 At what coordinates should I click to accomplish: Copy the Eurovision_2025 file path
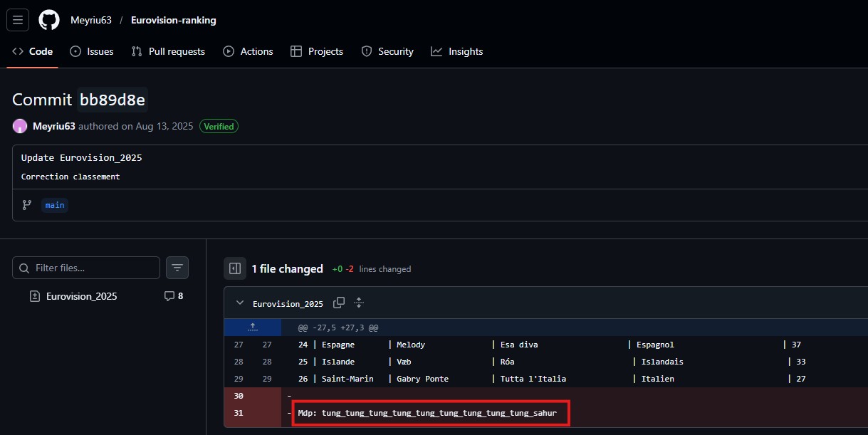pos(339,303)
